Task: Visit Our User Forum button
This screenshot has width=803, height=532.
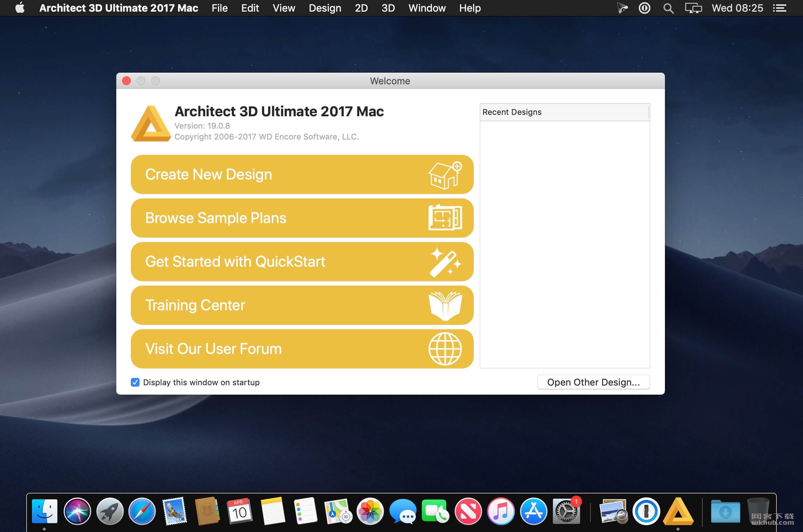Action: point(302,349)
